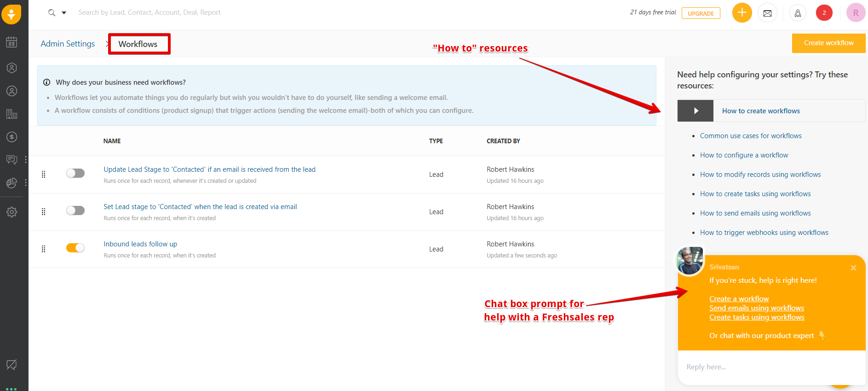Screen dimensions: 868x391
Task: Open the search filter dropdown arrow
Action: [64, 13]
